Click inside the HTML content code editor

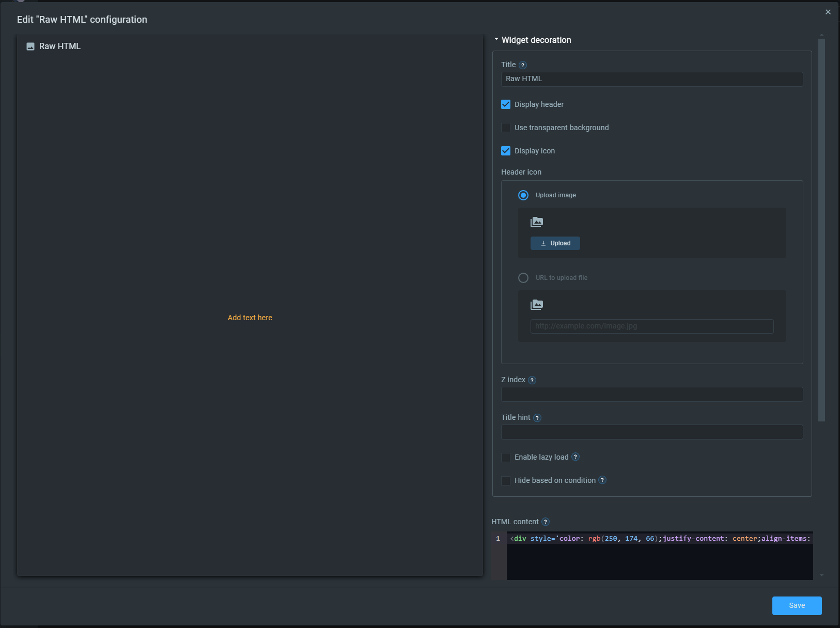coord(660,556)
